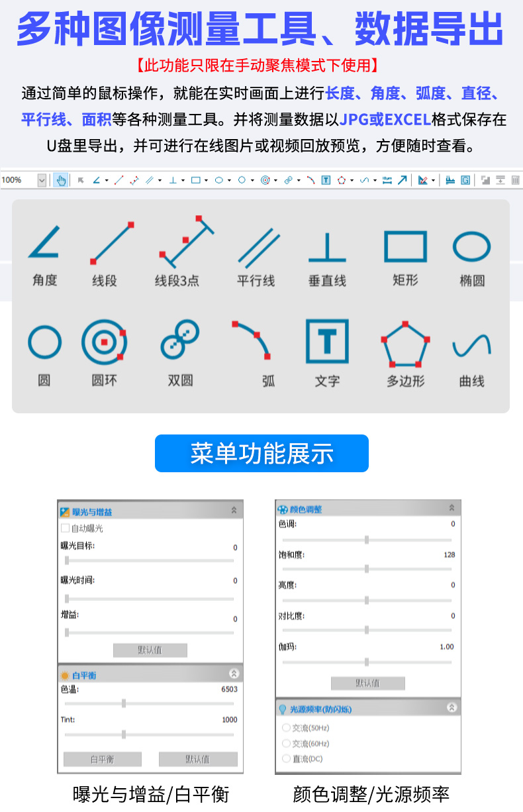
Task: Adjust the 曝光目标 slider
Action: click(150, 560)
